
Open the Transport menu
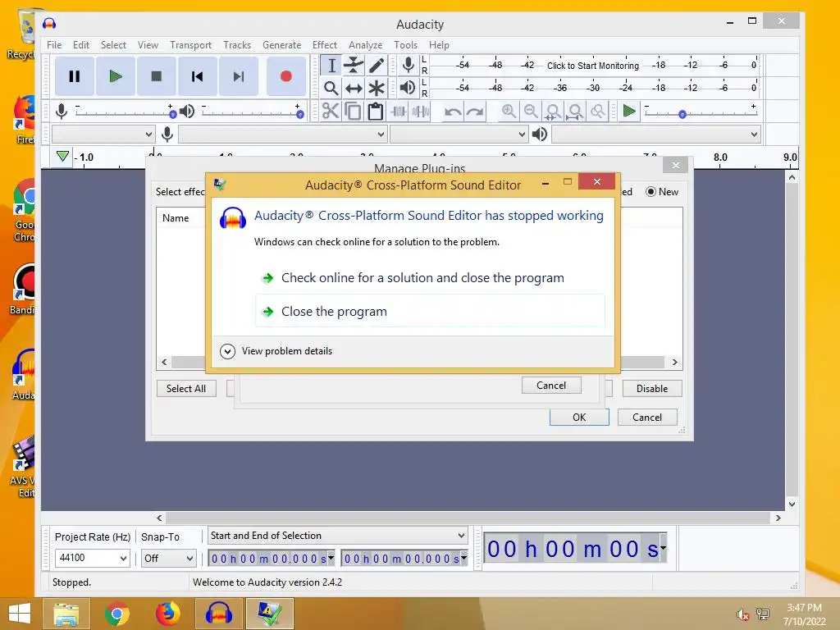click(190, 45)
